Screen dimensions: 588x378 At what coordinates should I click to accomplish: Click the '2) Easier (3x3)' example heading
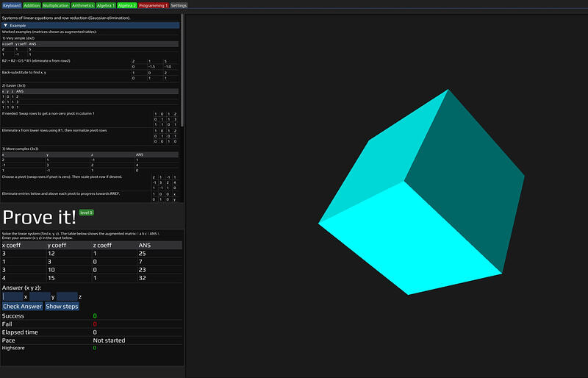point(13,85)
